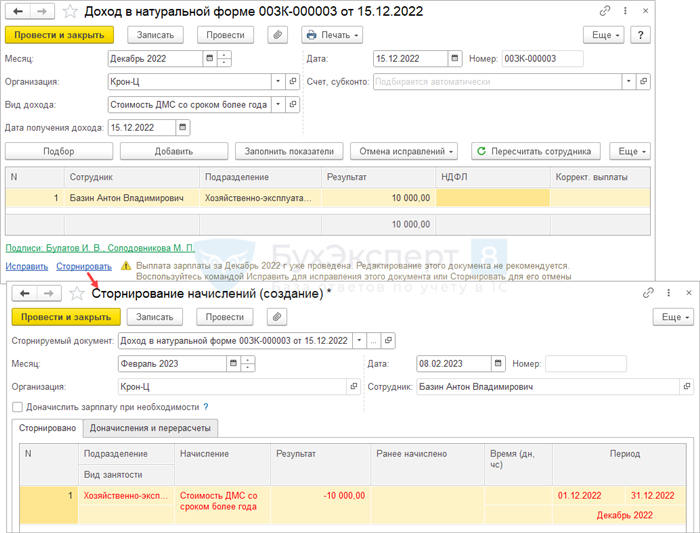Expand Счет, субконто dropdown arrow
Viewport: 700px width, 533px height.
629,82
